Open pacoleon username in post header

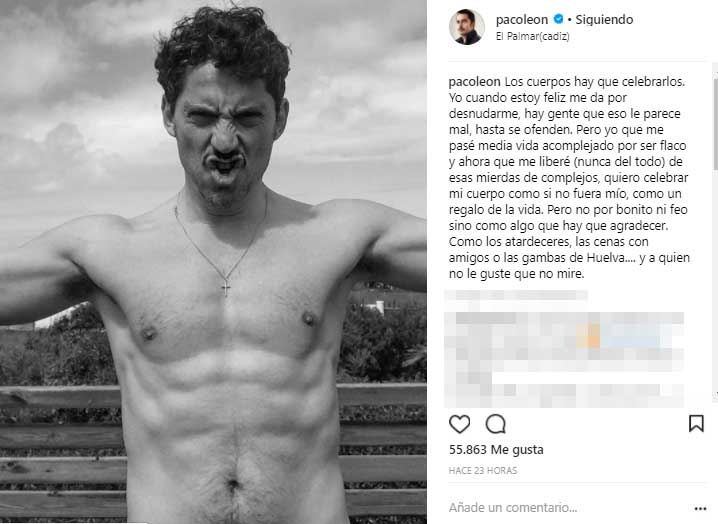click(x=522, y=20)
